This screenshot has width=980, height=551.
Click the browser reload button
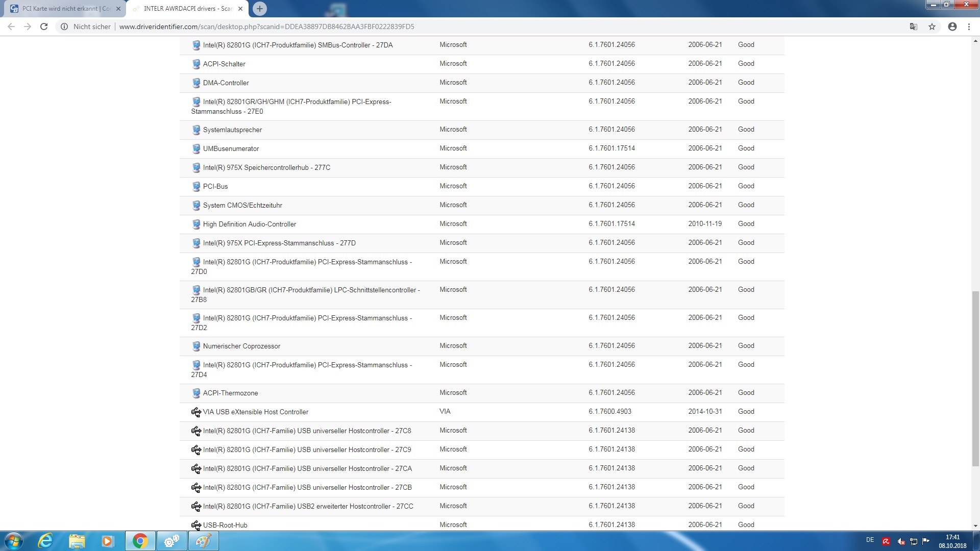tap(44, 27)
